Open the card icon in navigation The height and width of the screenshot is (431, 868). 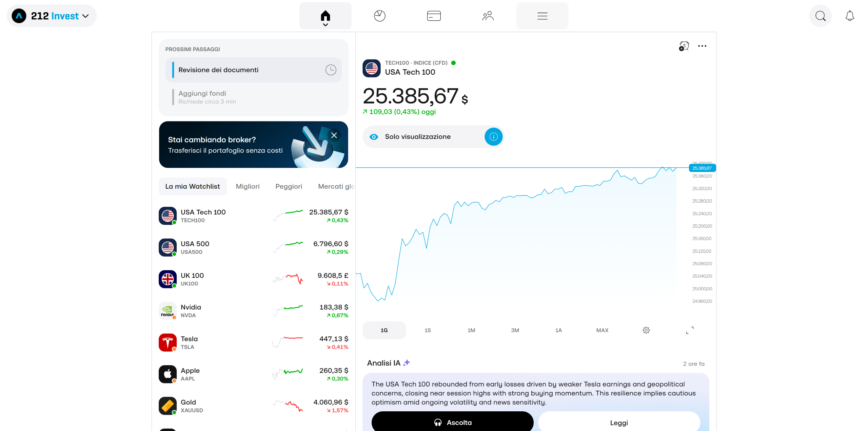(x=434, y=16)
